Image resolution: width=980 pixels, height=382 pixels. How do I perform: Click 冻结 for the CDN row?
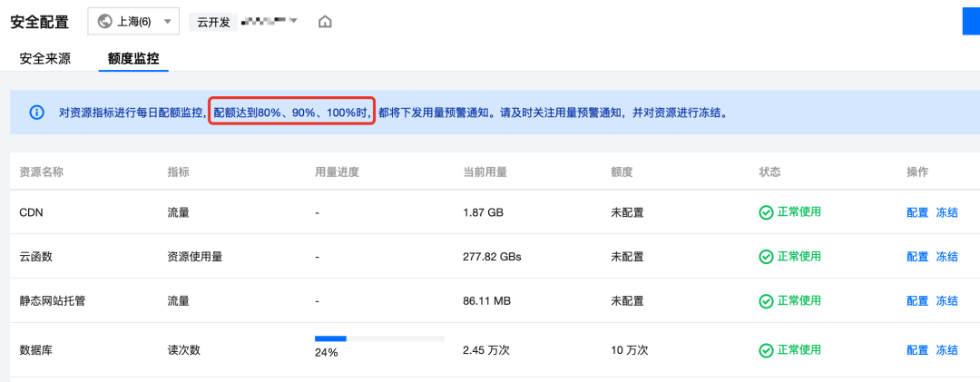click(946, 212)
